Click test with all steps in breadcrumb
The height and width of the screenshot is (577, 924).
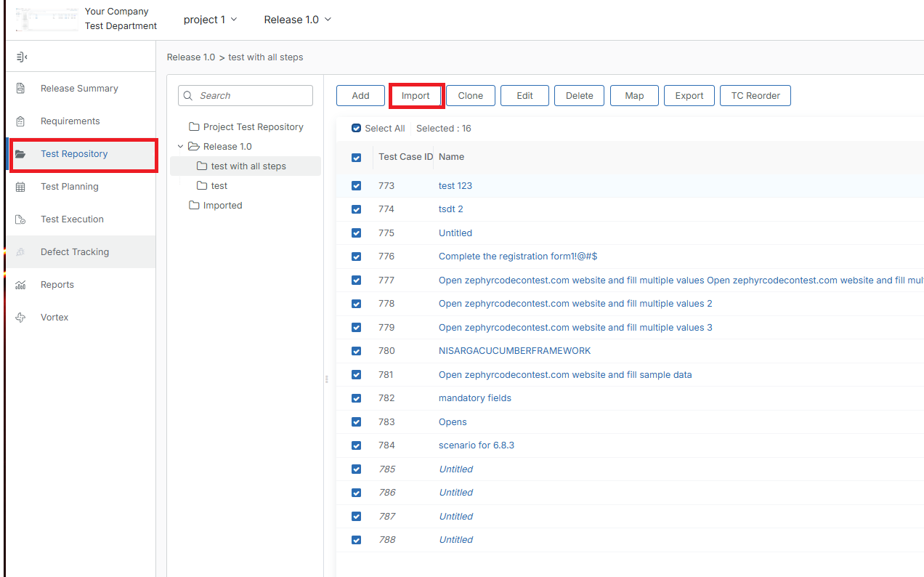click(266, 57)
